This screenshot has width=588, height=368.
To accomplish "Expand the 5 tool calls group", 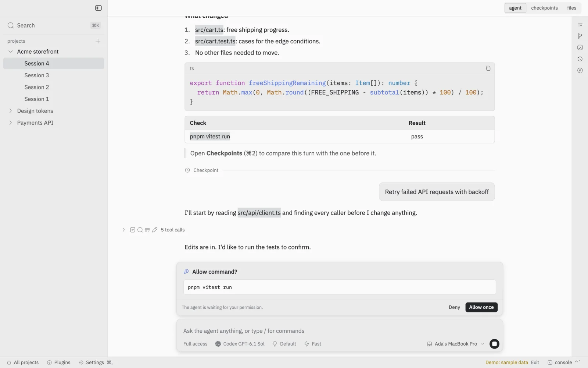I will click(x=124, y=230).
